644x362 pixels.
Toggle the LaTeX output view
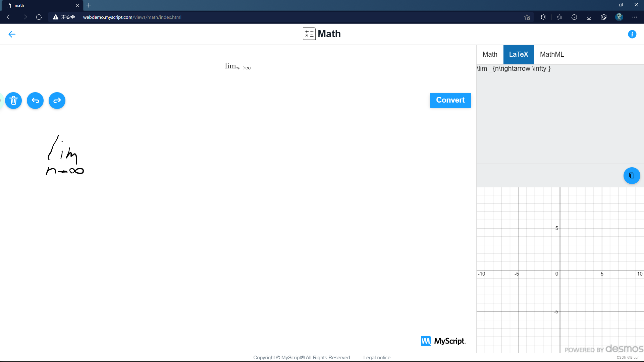pos(519,54)
